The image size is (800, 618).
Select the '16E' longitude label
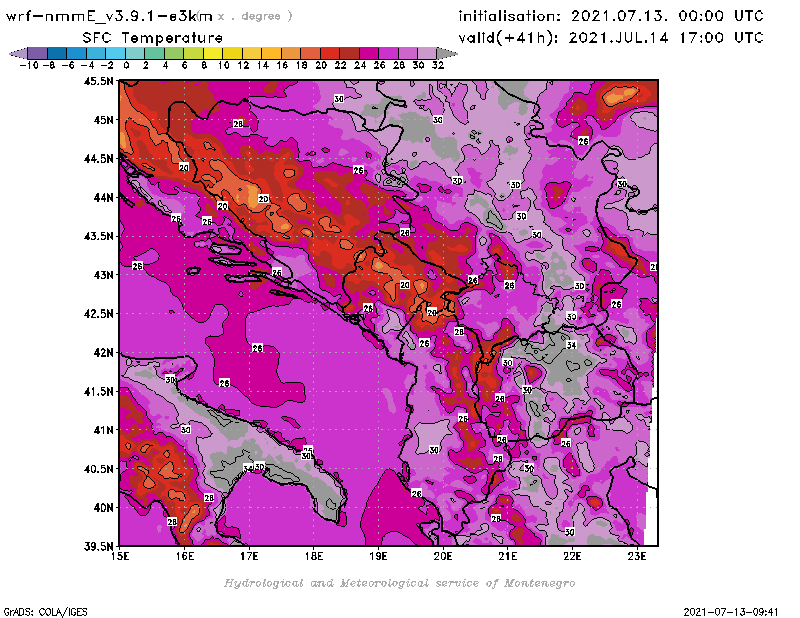pos(185,556)
